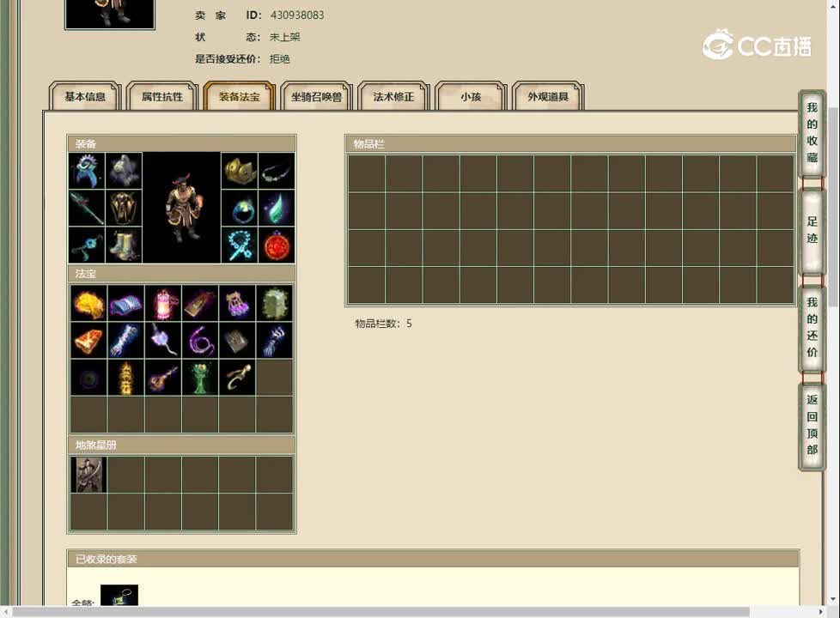Inspect the blue gear-crested helmet equipment icon

87,171
